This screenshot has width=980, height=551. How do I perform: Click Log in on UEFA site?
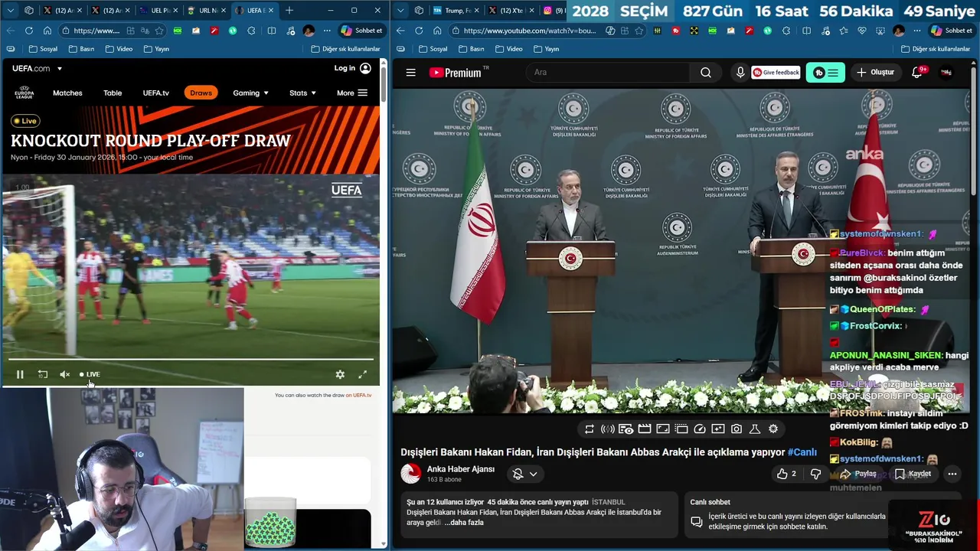point(352,68)
